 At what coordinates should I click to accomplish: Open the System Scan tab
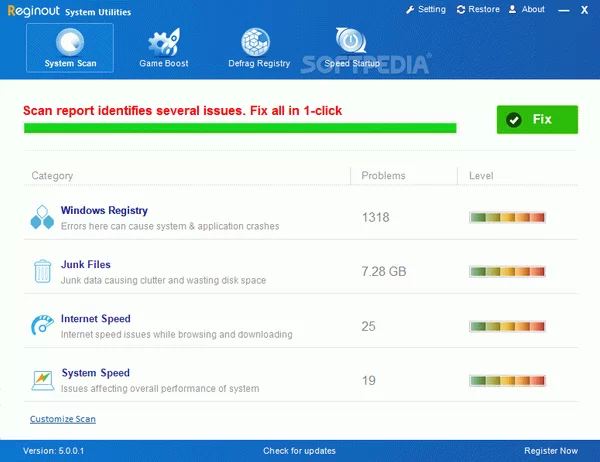pos(69,48)
